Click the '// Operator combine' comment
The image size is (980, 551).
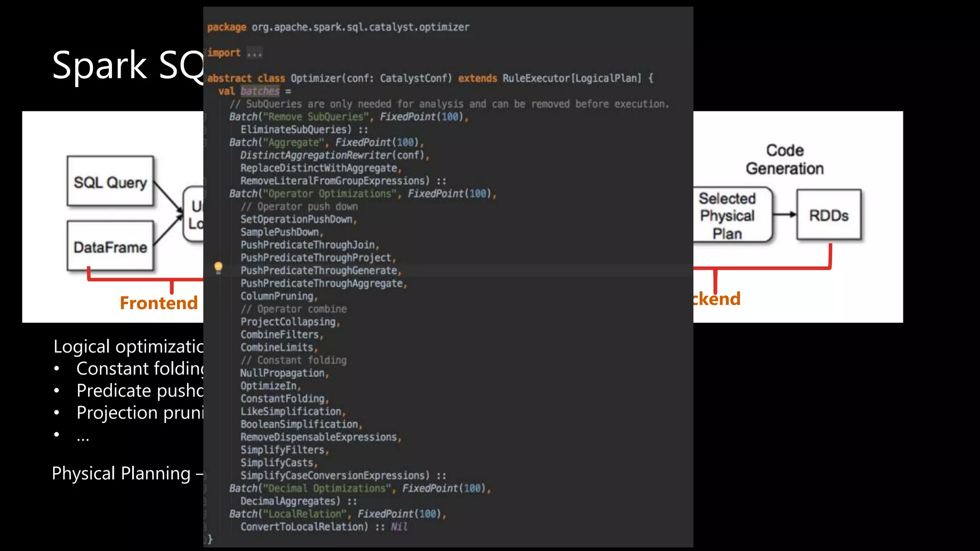293,309
